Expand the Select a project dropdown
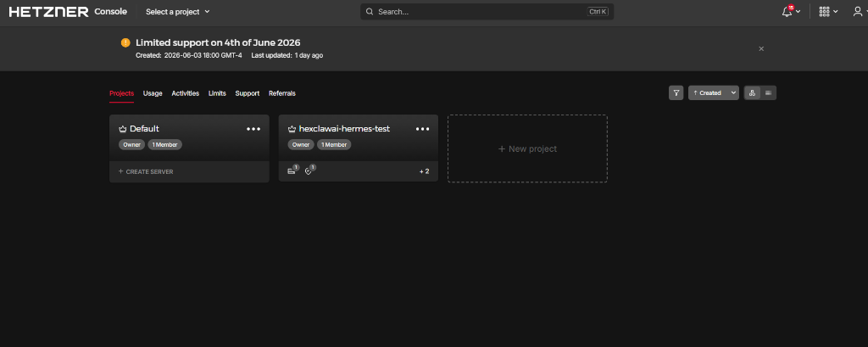Screen dimensions: 868x347 click(x=178, y=12)
